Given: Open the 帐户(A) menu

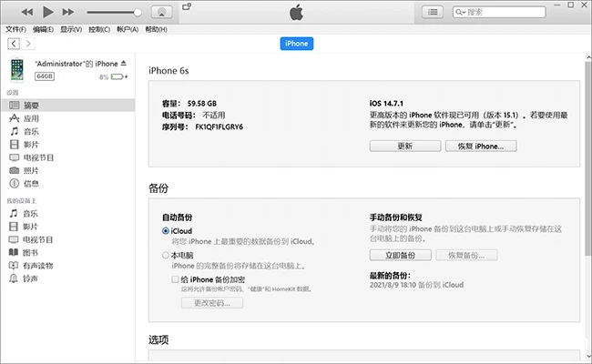Looking at the screenshot, I should pos(128,29).
